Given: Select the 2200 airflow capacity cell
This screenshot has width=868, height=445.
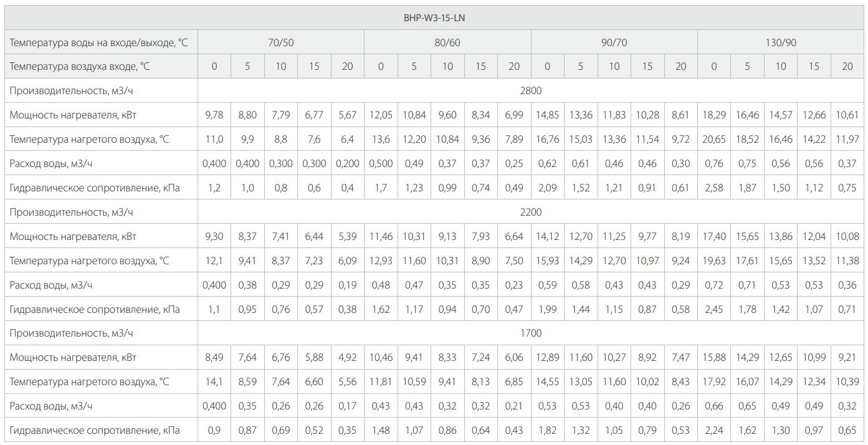Looking at the screenshot, I should click(531, 212).
